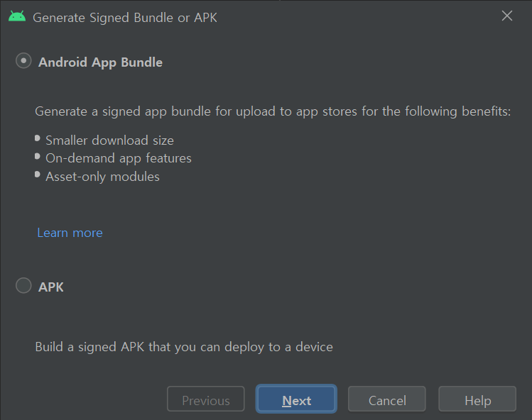Image resolution: width=532 pixels, height=420 pixels.
Task: Cancel the signing wizard
Action: coord(386,400)
